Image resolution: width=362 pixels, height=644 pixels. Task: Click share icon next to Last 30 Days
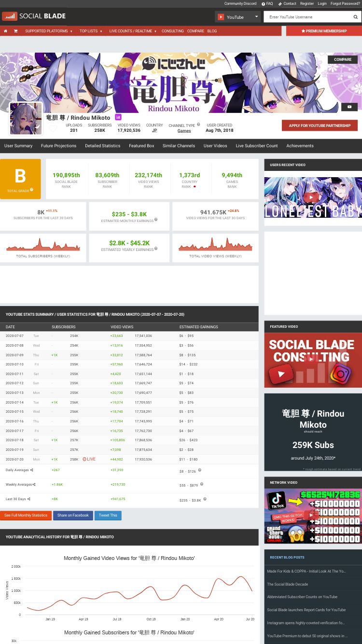point(29,499)
